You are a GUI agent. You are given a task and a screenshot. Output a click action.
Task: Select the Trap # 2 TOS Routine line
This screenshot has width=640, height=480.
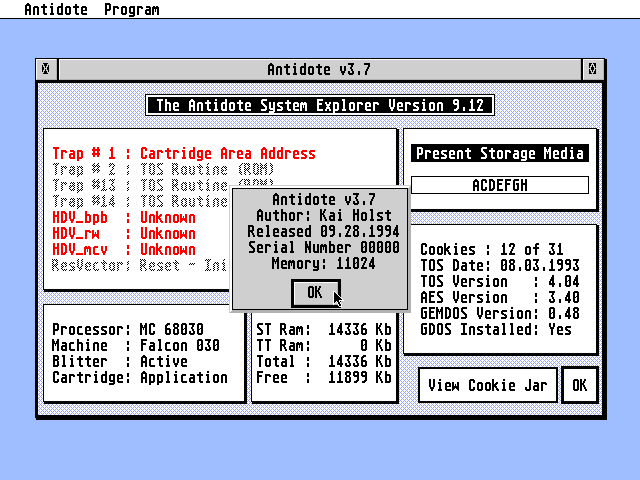coord(163,169)
